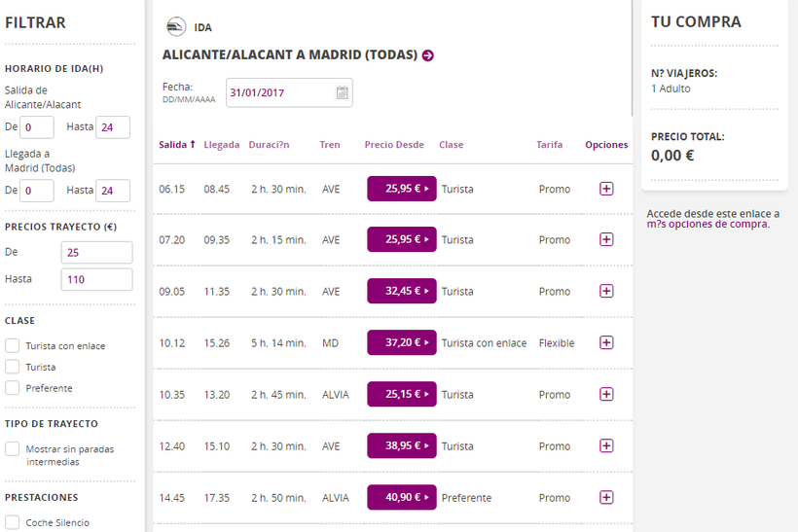
Task: Tick the Coche Silencio checkbox
Action: click(x=13, y=522)
